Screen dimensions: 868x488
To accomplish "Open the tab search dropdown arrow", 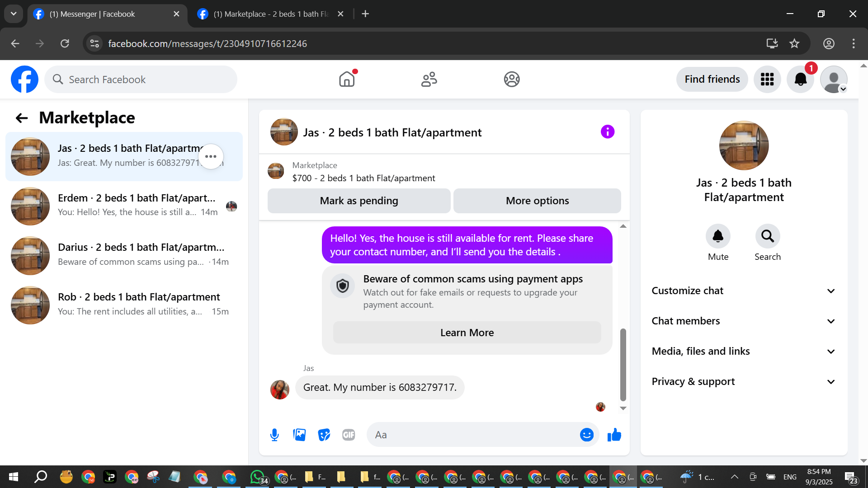I will tap(14, 14).
